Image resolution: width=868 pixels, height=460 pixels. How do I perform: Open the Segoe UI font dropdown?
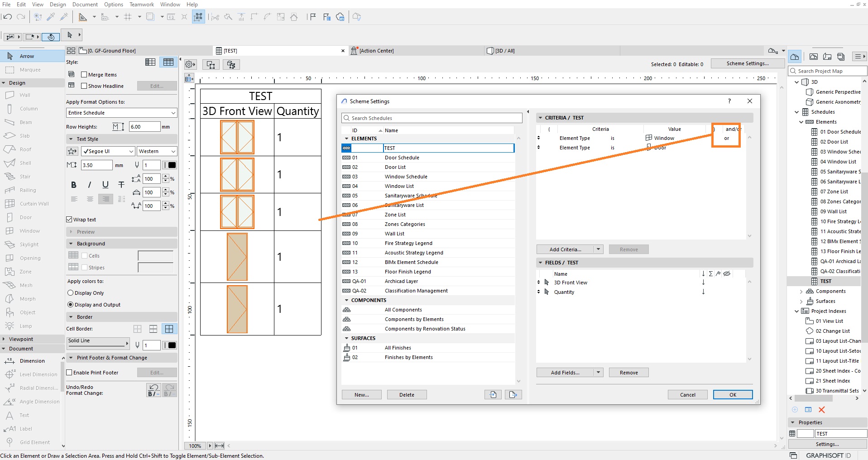[108, 151]
